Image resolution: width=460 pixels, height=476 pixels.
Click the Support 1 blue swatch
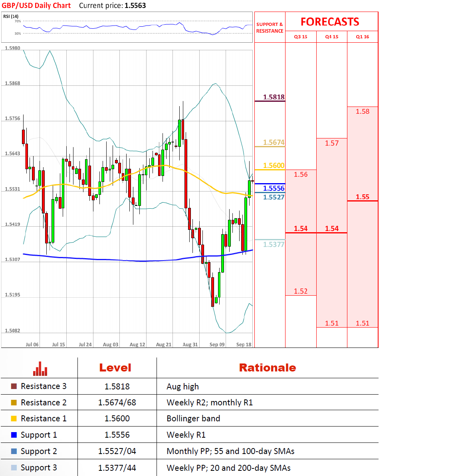[x=14, y=435]
